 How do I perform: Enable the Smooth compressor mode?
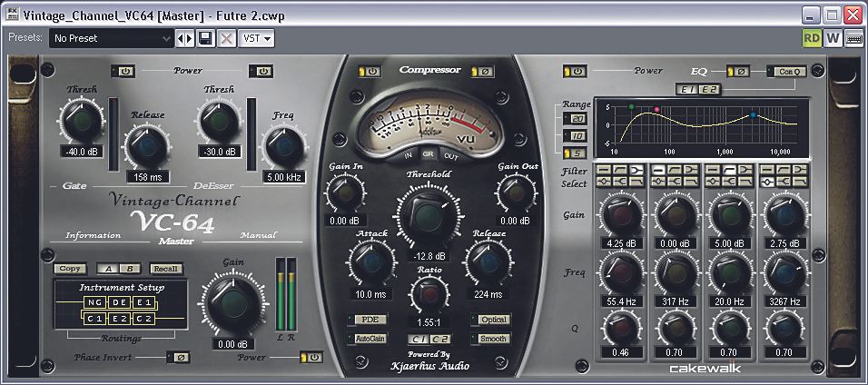point(490,339)
